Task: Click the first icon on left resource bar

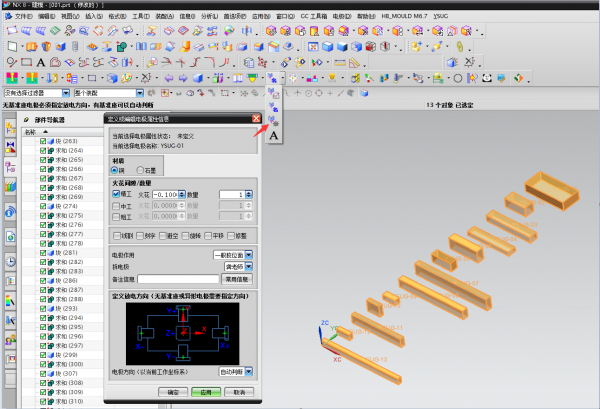Action: pyautogui.click(x=11, y=130)
